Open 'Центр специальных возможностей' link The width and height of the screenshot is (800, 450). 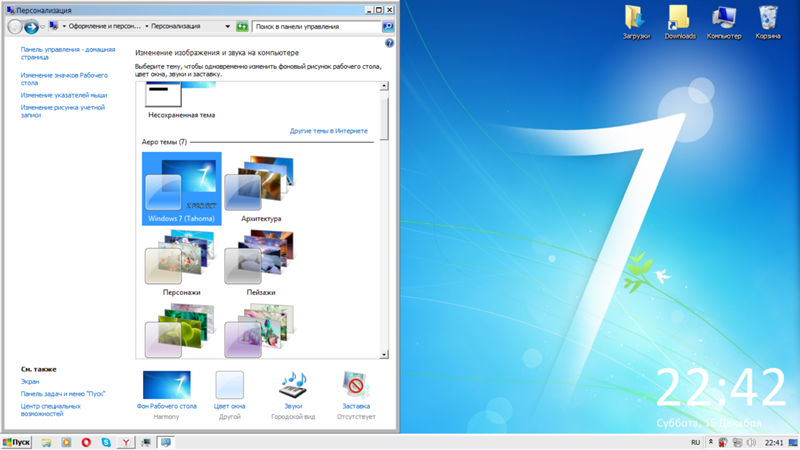[x=51, y=410]
